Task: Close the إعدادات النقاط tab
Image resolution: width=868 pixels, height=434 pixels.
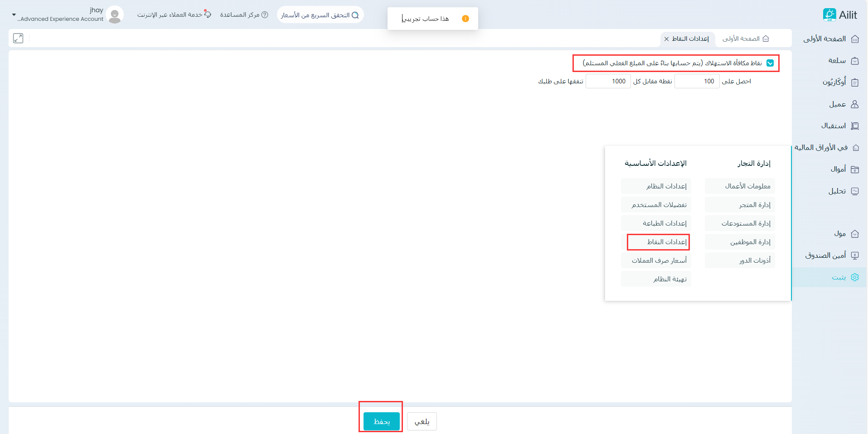Action: tap(666, 39)
